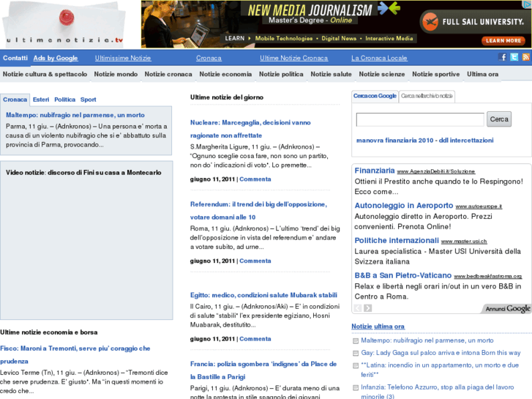This screenshot has height=399, width=532.
Task: Open Ultima ora menu item
Action: 482,74
